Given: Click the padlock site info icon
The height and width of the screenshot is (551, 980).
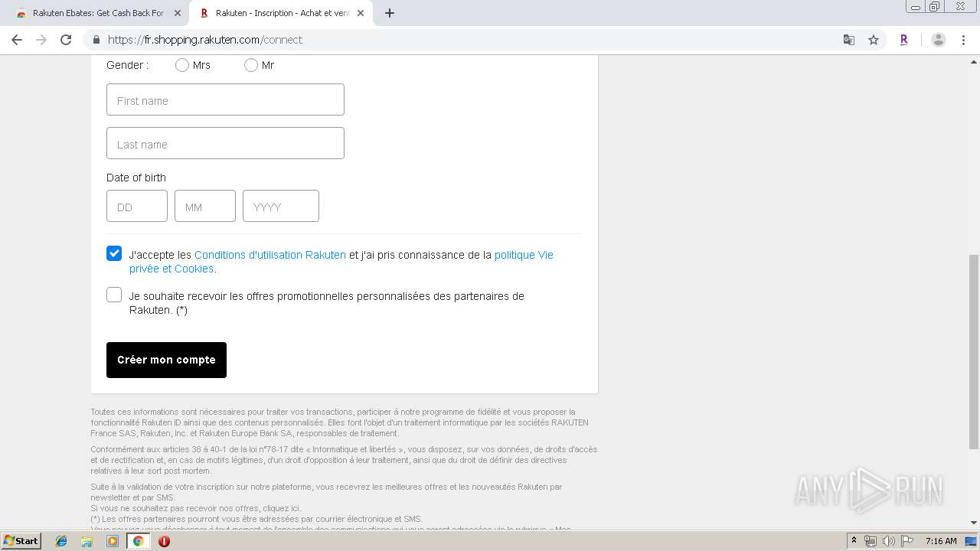Looking at the screenshot, I should tap(96, 40).
